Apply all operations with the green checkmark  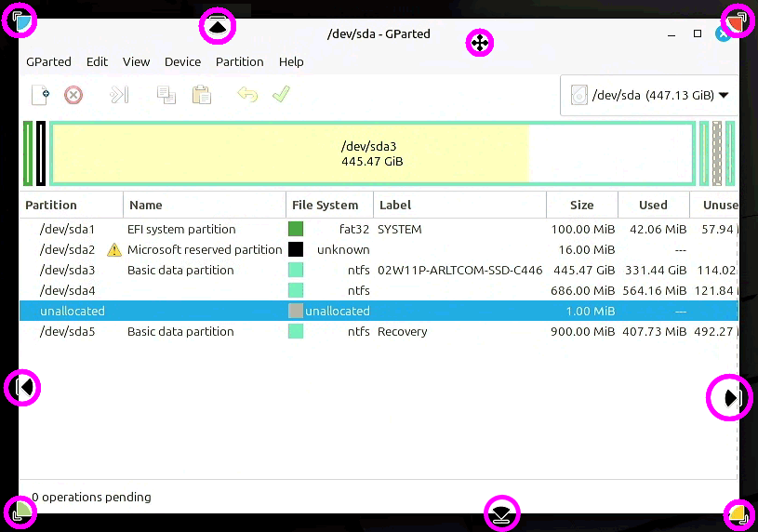point(281,95)
